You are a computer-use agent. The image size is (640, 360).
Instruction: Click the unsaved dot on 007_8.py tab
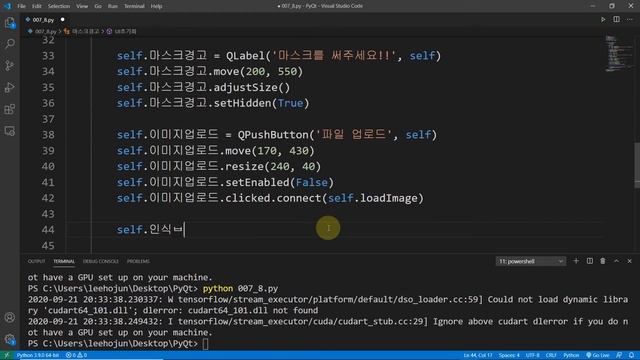click(x=62, y=20)
